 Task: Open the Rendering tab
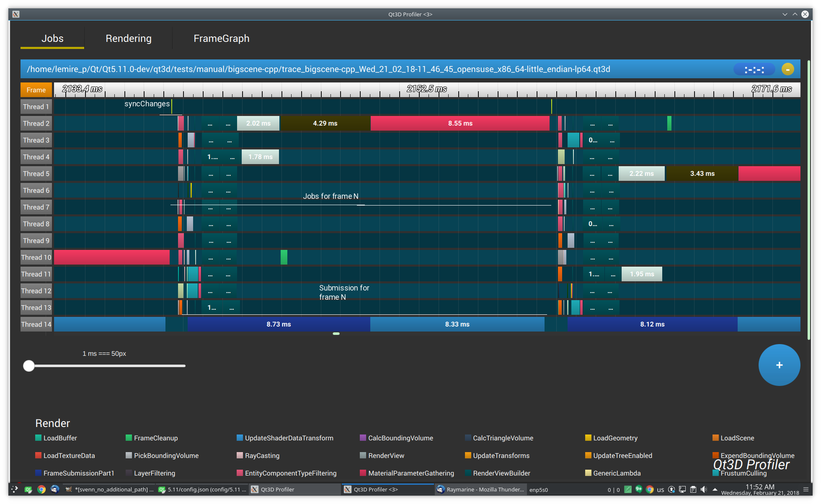click(x=129, y=39)
